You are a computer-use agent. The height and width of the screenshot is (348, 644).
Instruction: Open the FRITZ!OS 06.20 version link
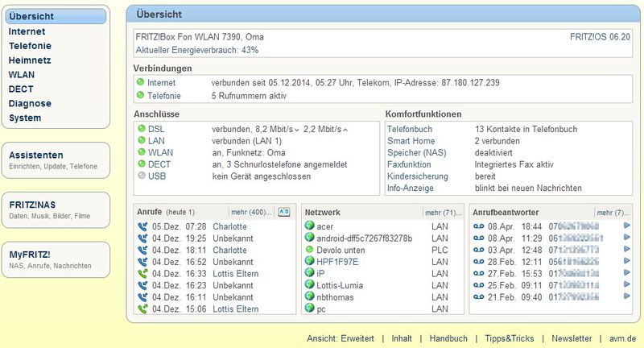coord(600,37)
